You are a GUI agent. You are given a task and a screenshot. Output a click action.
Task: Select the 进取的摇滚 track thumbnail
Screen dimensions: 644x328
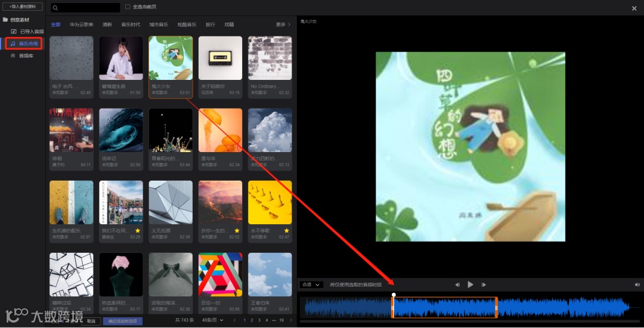171,275
